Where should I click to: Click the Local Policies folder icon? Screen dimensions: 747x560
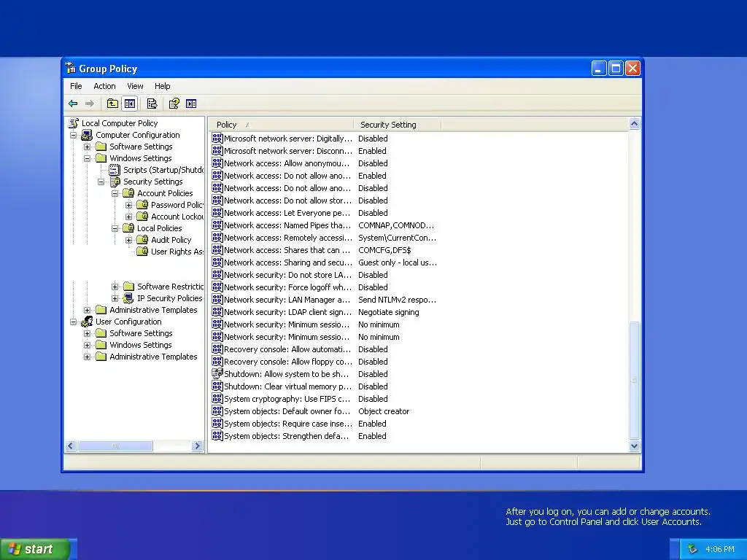(x=128, y=227)
